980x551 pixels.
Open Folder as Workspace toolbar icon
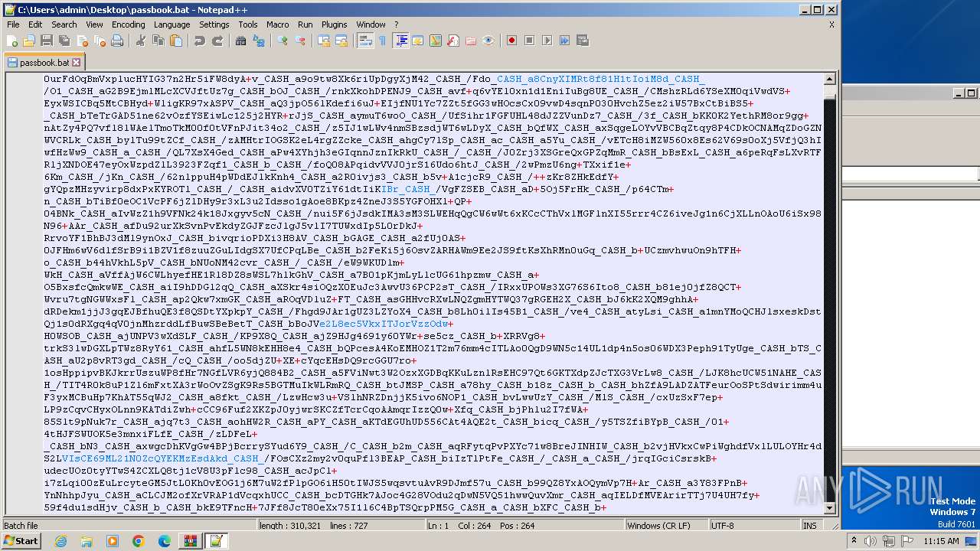coord(471,41)
